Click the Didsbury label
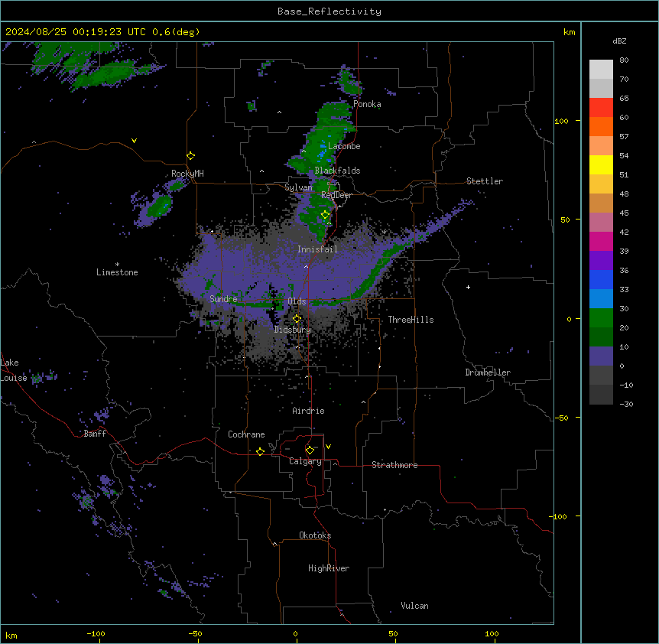The height and width of the screenshot is (644, 659). tap(293, 330)
